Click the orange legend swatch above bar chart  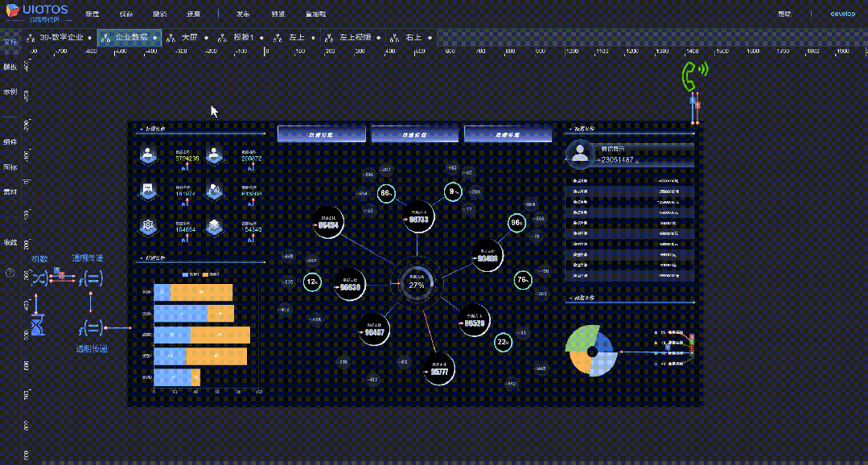(205, 274)
